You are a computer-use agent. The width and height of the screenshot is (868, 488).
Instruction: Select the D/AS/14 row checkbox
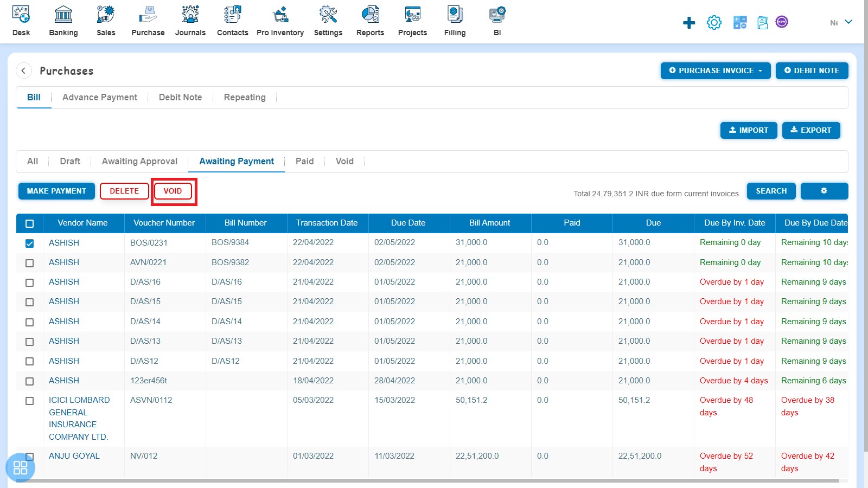click(x=30, y=322)
